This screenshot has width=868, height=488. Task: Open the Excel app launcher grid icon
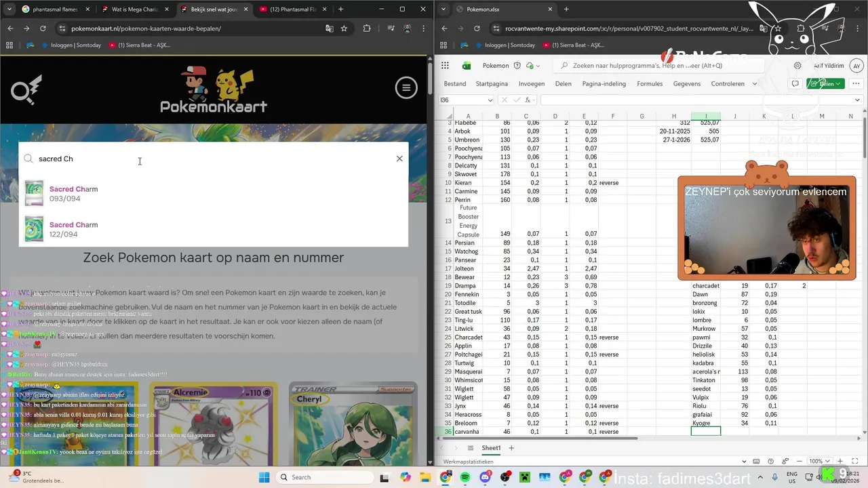click(x=446, y=66)
